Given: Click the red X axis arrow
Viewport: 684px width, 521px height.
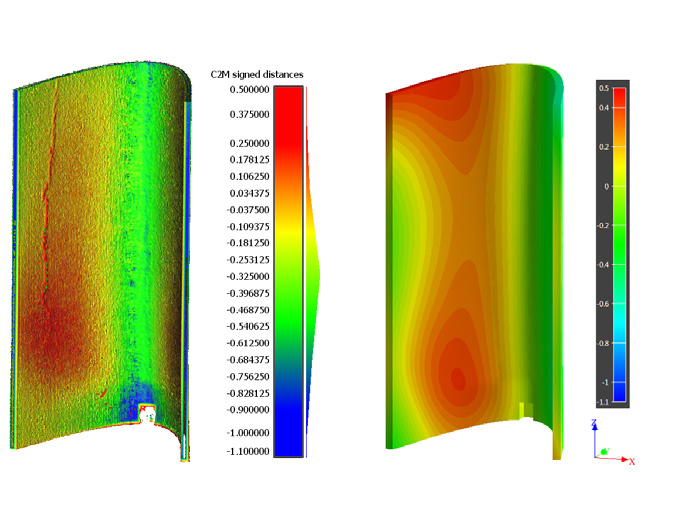Looking at the screenshot, I should 626,459.
